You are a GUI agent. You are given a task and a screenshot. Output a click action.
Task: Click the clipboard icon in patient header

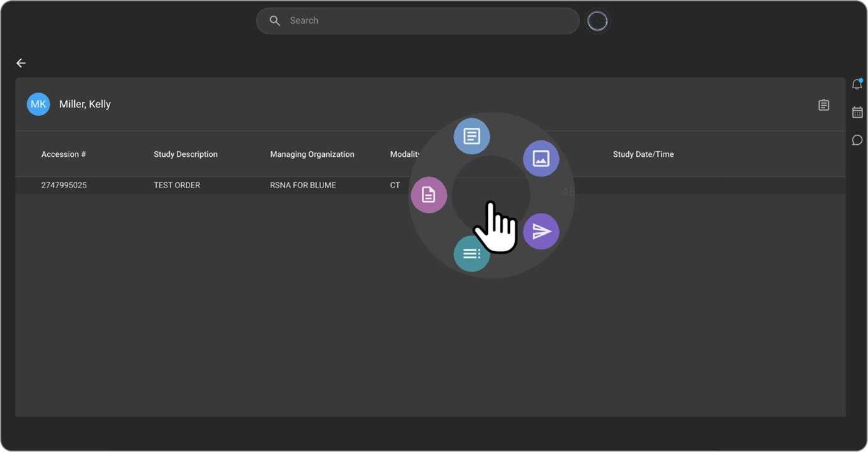[x=823, y=105]
